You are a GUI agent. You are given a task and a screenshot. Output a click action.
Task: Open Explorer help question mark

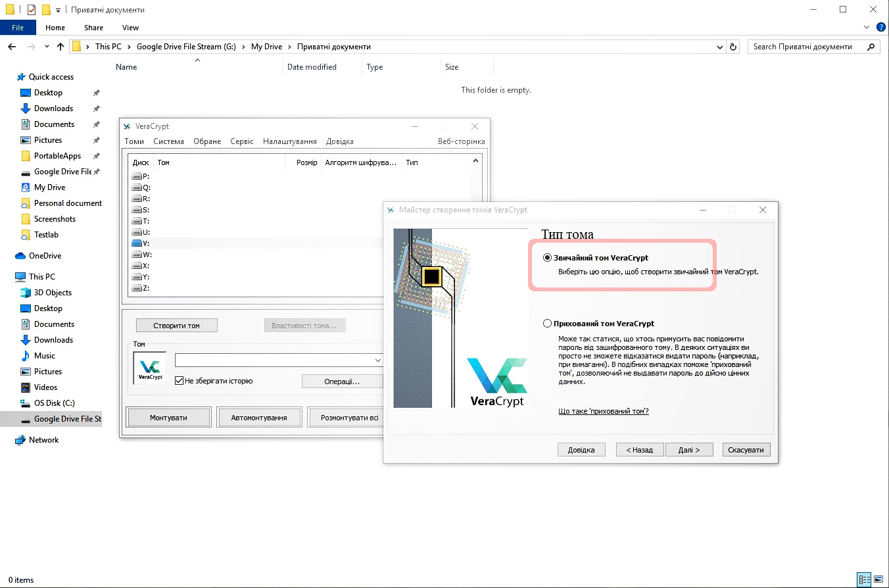[880, 28]
